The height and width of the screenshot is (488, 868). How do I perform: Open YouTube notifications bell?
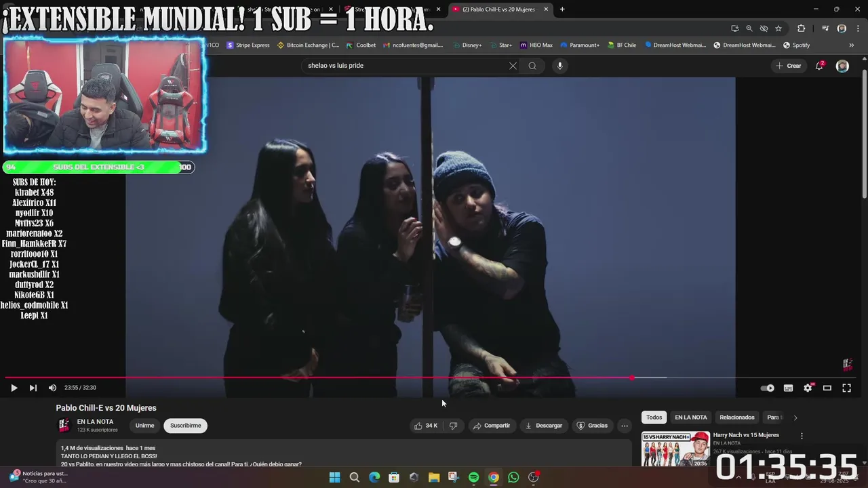[x=819, y=66]
